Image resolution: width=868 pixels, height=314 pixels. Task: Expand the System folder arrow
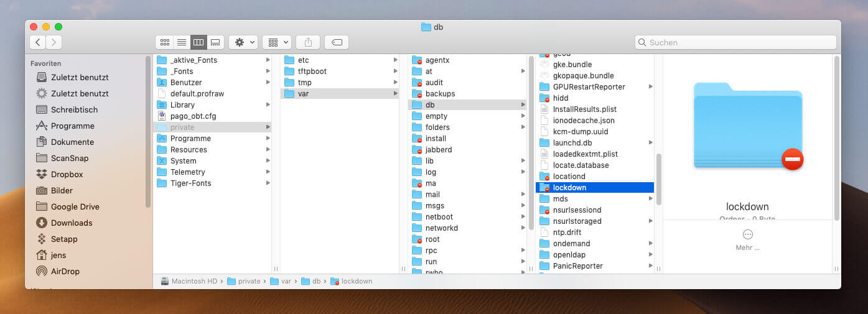[268, 160]
